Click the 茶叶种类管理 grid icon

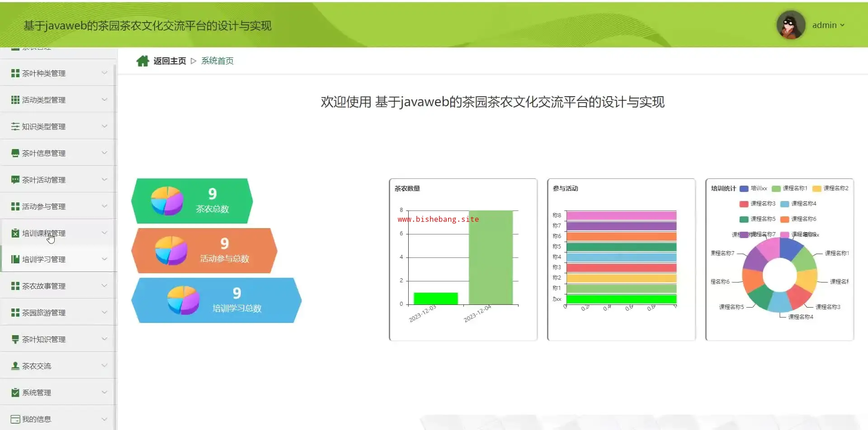15,73
